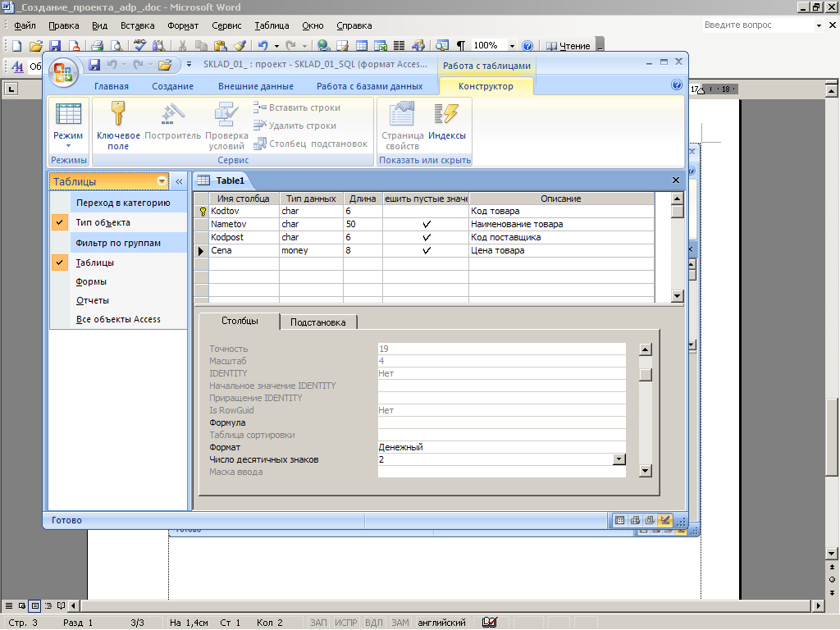This screenshot has width=840, height=630.
Task: Click the Paste icon in the Word toolbar
Action: coord(220,46)
